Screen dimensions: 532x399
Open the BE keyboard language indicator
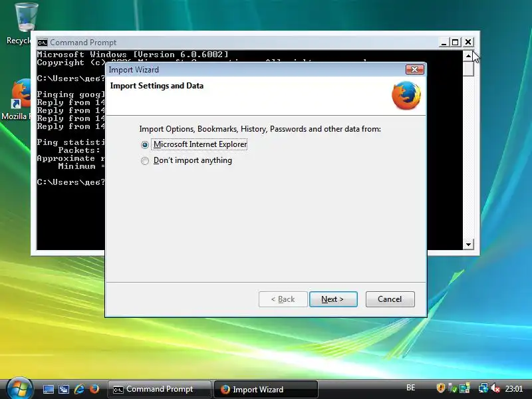410,388
